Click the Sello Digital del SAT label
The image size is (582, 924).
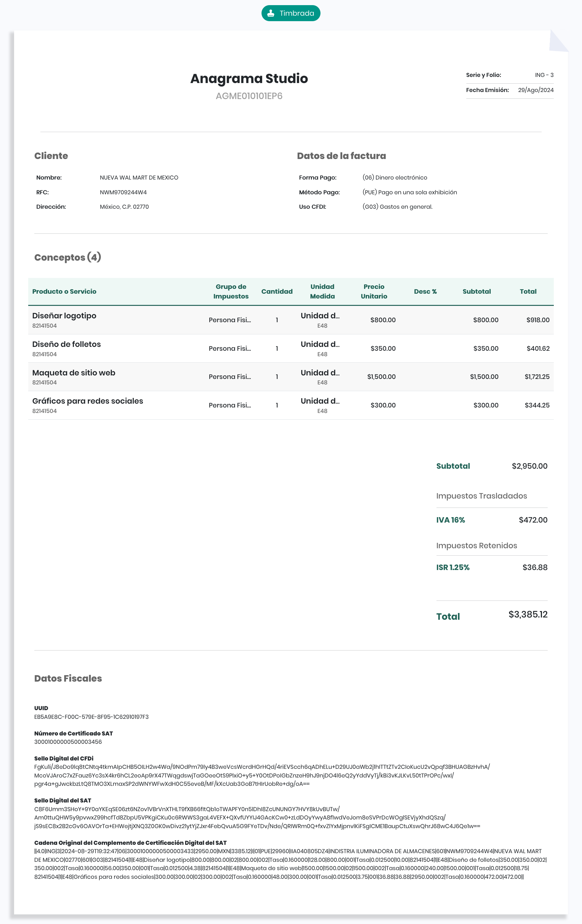click(x=62, y=801)
